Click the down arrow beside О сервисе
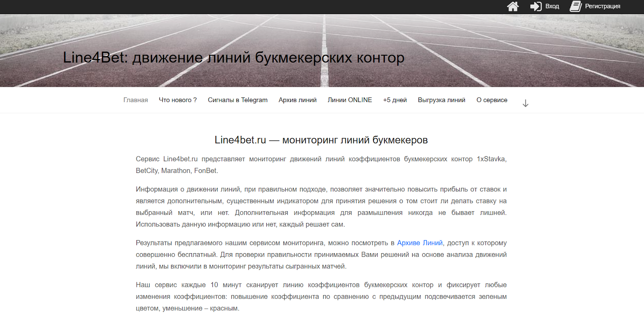The image size is (644, 314). click(x=525, y=104)
